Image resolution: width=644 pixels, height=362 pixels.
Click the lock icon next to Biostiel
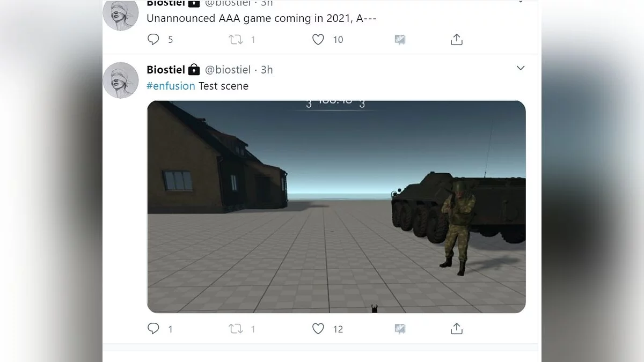(194, 70)
